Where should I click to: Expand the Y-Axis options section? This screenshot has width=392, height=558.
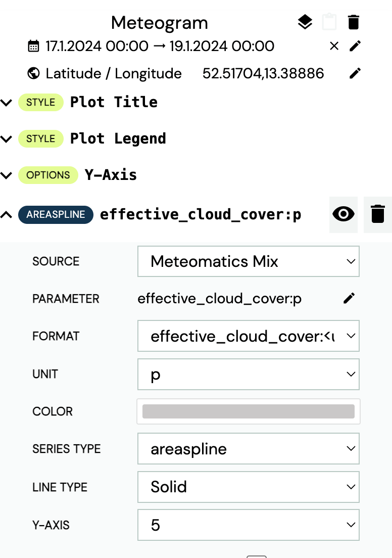pos(6,175)
